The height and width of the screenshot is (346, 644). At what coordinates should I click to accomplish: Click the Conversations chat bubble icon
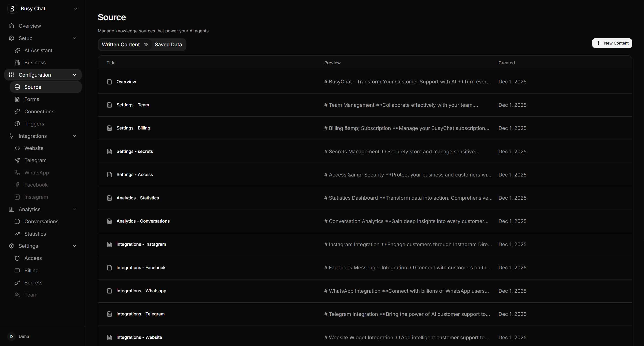(17, 222)
